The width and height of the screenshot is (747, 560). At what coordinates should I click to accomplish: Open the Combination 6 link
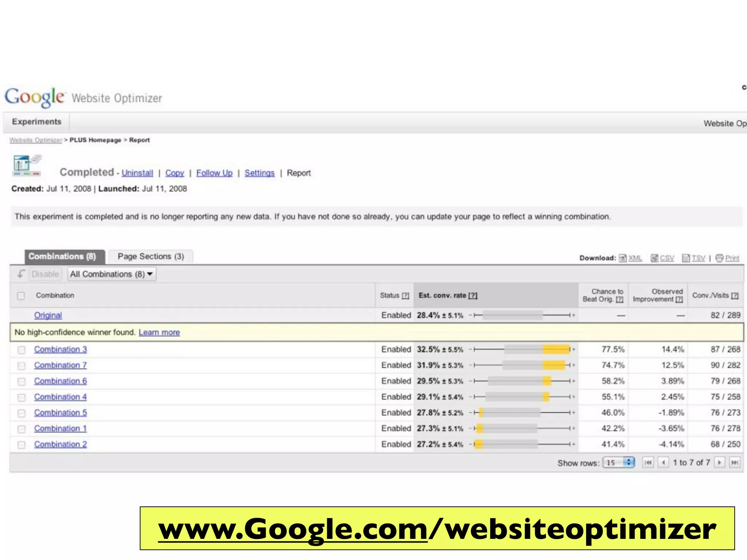61,381
